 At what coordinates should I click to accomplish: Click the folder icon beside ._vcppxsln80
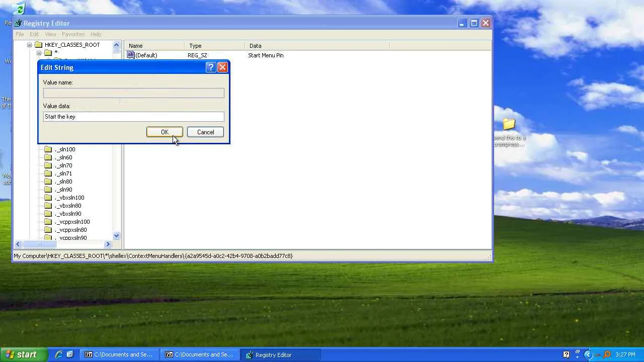coord(48,230)
